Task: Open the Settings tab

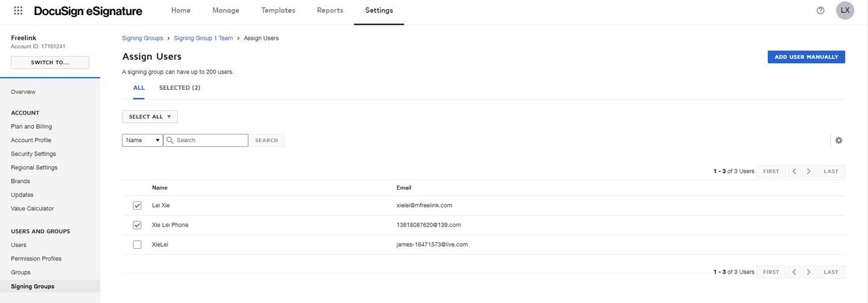Action: coord(379,11)
